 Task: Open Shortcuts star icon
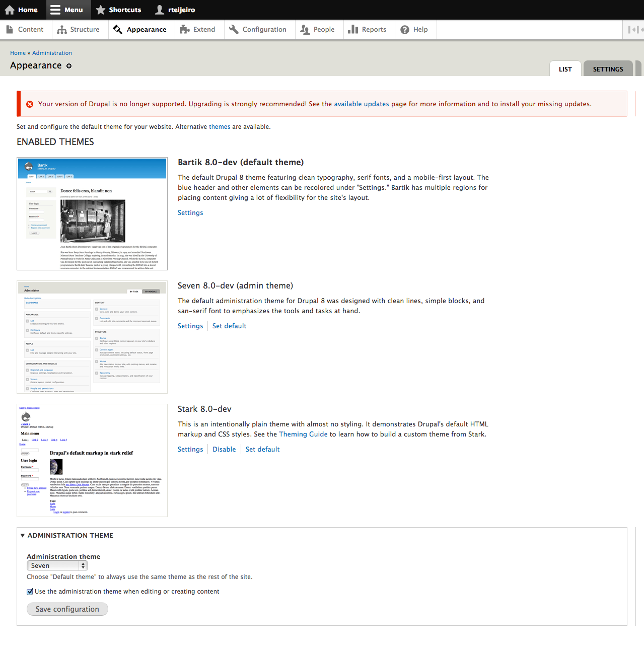[101, 10]
